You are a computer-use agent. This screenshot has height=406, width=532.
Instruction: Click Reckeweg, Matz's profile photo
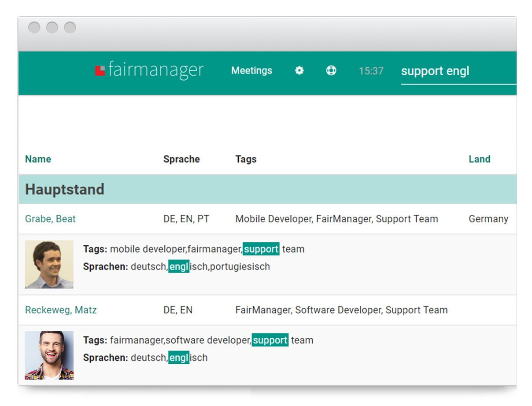pos(49,355)
